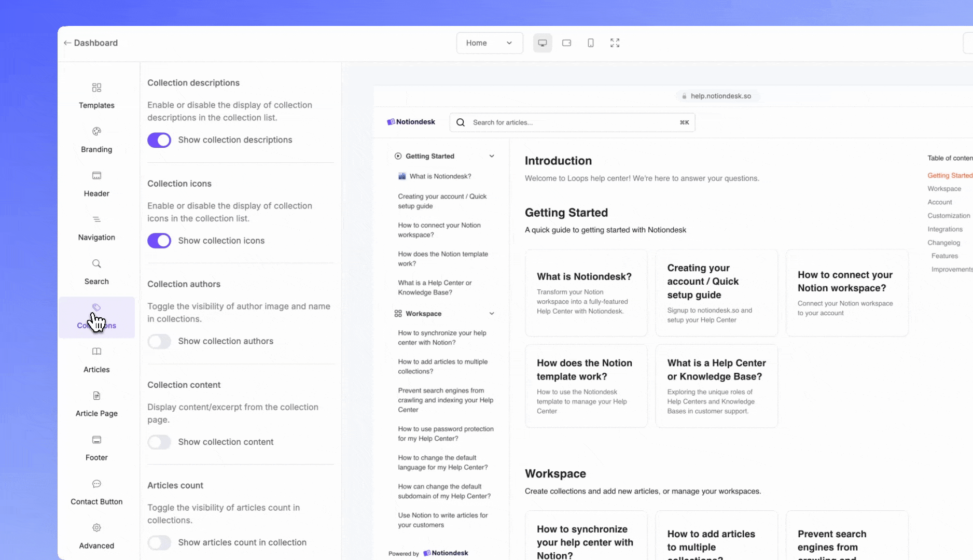Click the Notiondesk logo in Powered by footer

[x=446, y=553]
